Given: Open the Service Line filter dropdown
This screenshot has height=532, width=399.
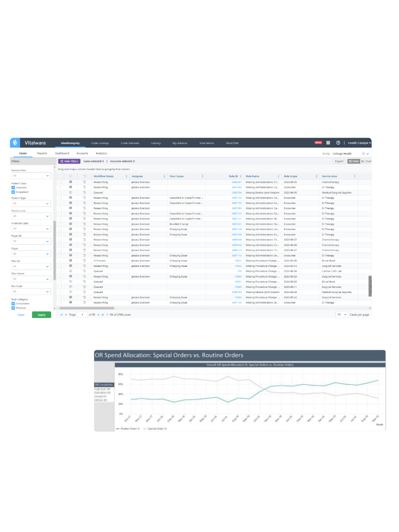Looking at the screenshot, I should 31,216.
